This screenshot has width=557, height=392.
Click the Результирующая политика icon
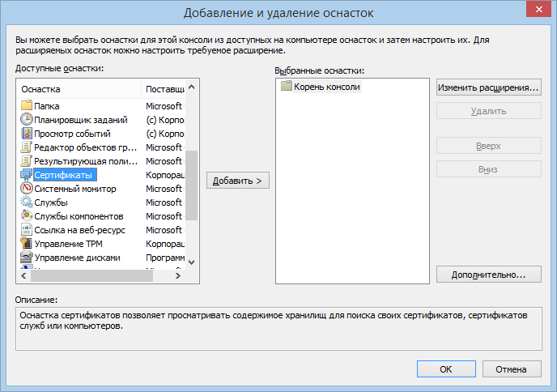click(26, 161)
